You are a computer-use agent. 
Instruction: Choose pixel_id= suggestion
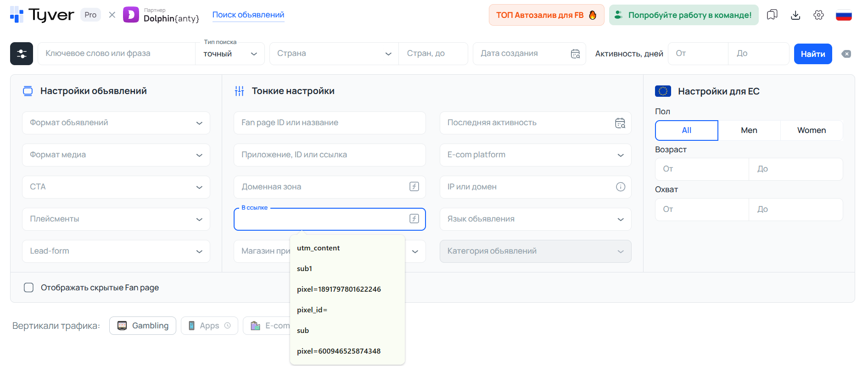[x=347, y=310]
